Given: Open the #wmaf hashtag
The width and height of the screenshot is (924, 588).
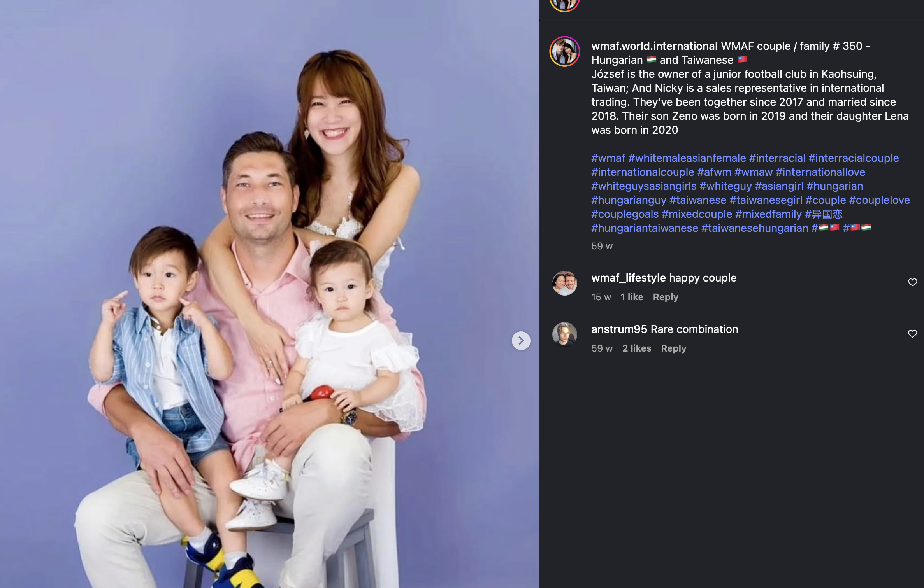Looking at the screenshot, I should [x=608, y=158].
